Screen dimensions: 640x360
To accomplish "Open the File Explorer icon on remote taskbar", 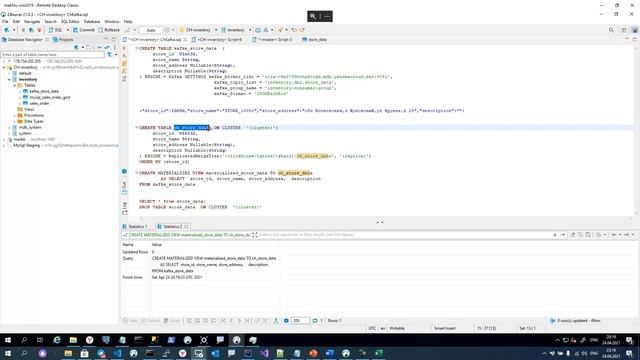I will tap(73, 340).
